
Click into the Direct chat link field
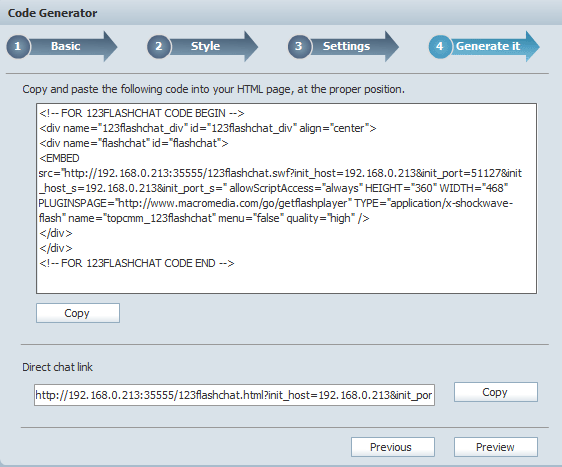(234, 395)
